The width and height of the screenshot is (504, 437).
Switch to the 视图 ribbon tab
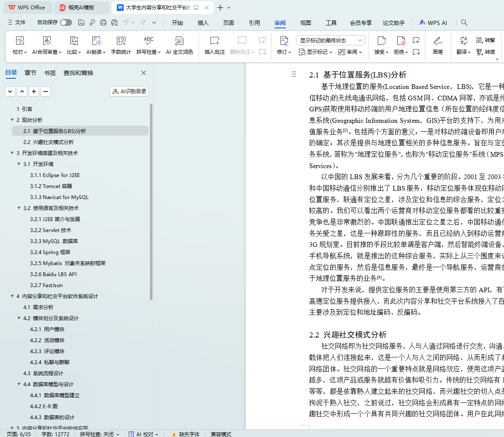[x=305, y=23]
